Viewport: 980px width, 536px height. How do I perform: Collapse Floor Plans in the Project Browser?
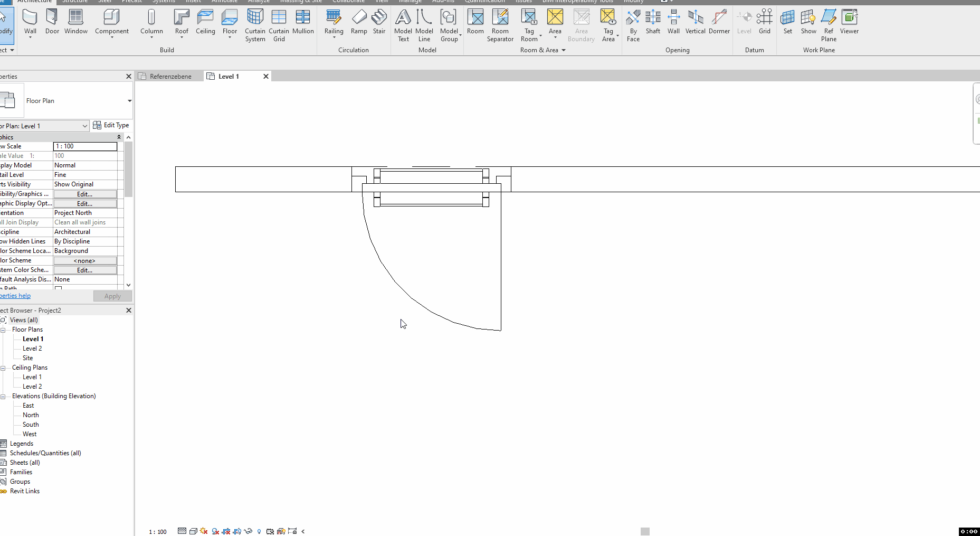pos(4,329)
